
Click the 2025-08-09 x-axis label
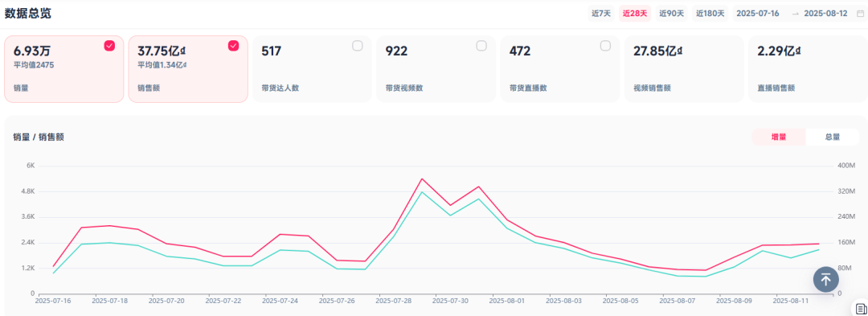(x=734, y=301)
